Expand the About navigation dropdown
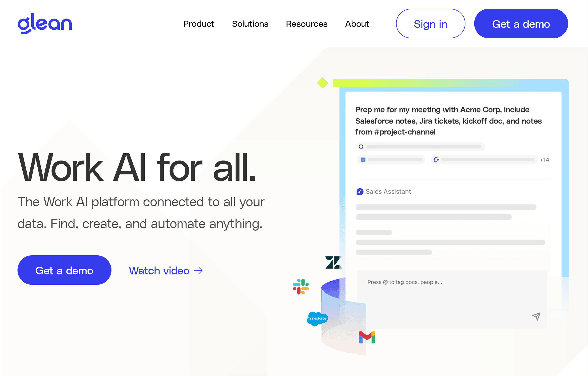Image resolution: width=588 pixels, height=376 pixels. (x=358, y=24)
